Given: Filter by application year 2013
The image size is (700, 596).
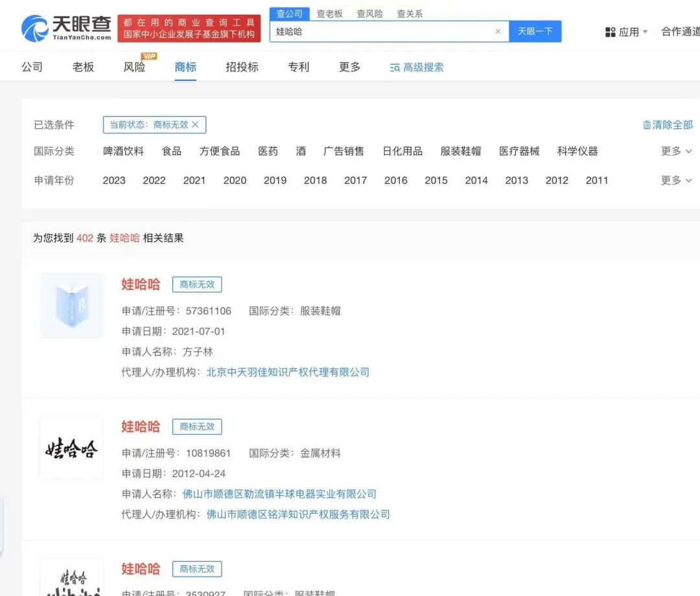Looking at the screenshot, I should (517, 180).
